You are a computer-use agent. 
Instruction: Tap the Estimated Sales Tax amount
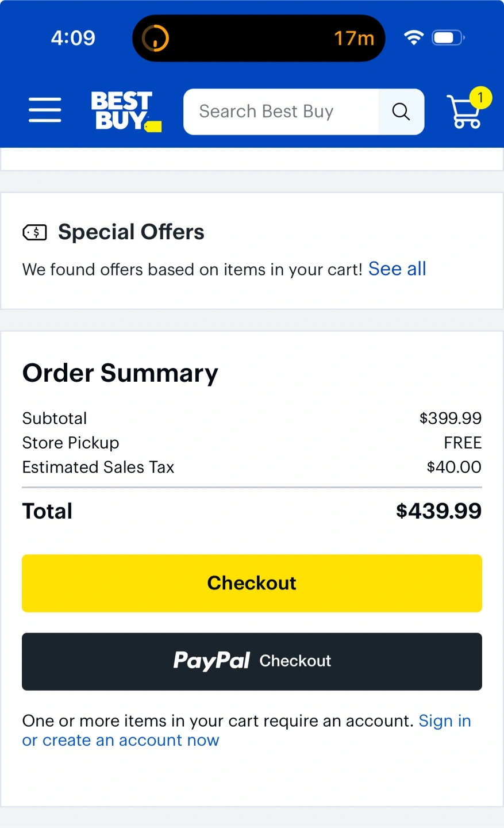pyautogui.click(x=453, y=467)
